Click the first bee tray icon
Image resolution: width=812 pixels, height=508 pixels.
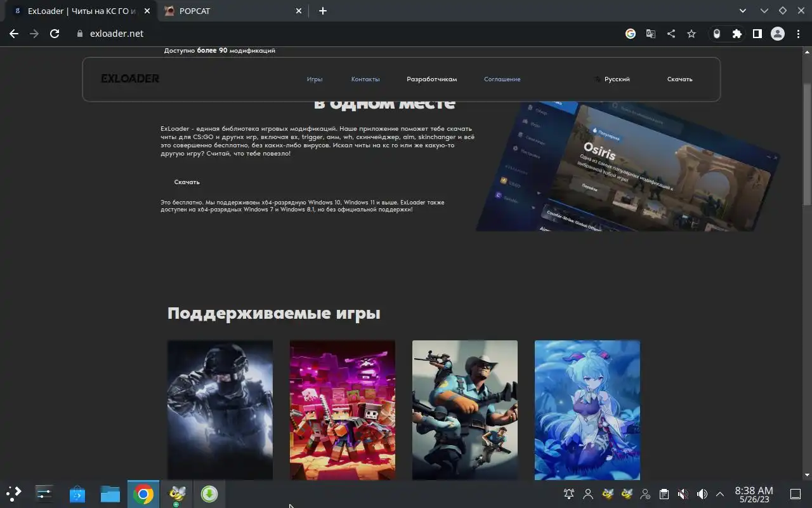(608, 493)
